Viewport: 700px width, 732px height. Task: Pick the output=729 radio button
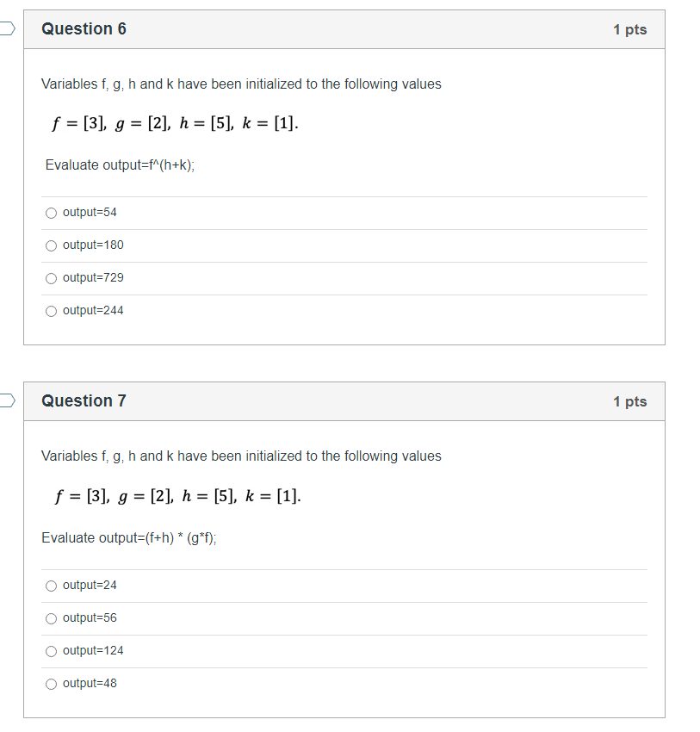point(52,278)
